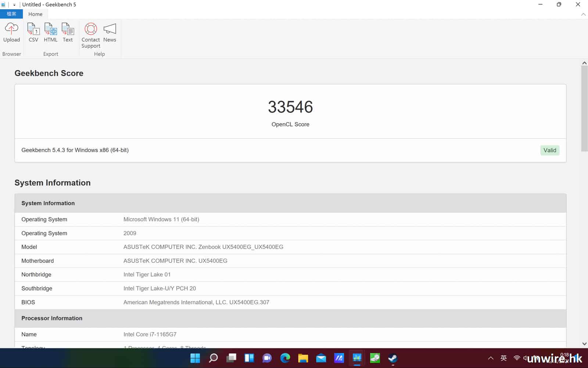Collapse the ribbon with the chevron
Image resolution: width=588 pixels, height=368 pixels.
point(583,14)
